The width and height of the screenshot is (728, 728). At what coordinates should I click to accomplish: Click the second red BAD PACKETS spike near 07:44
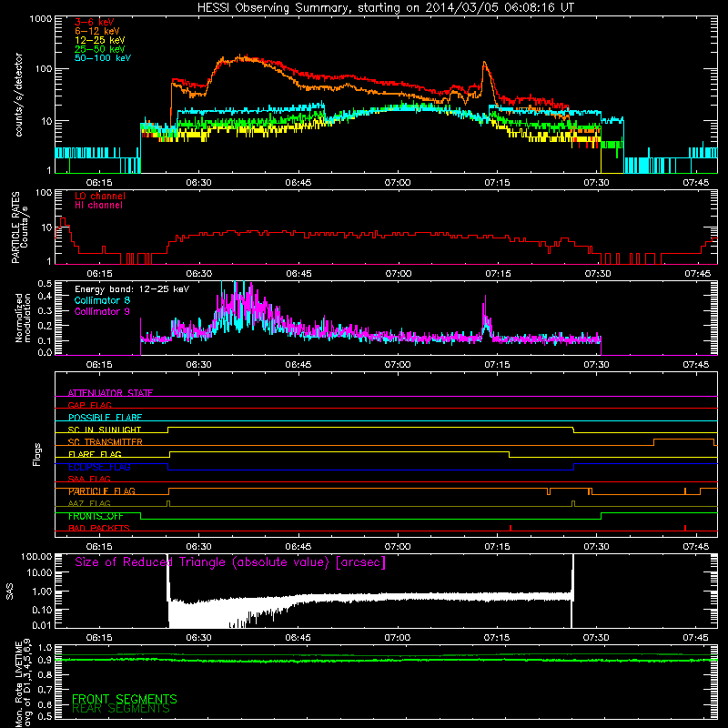coord(685,528)
